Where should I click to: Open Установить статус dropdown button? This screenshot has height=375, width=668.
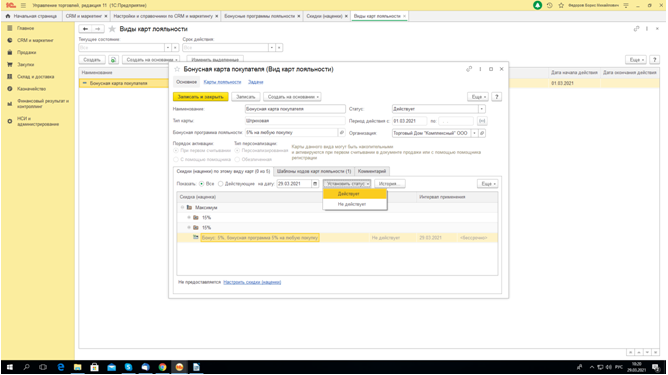pyautogui.click(x=347, y=184)
